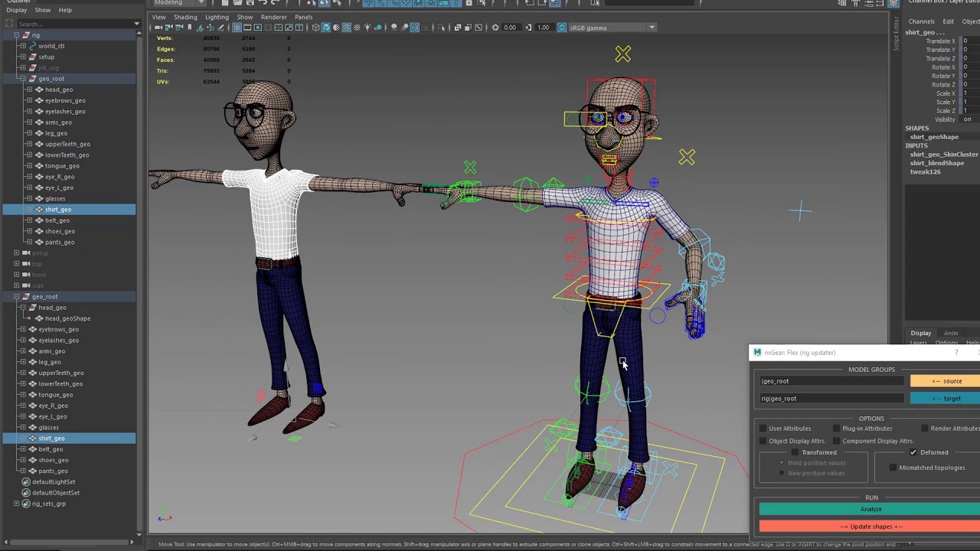This screenshot has width=980, height=551.
Task: Check the Component Display Attrs. option
Action: (836, 441)
